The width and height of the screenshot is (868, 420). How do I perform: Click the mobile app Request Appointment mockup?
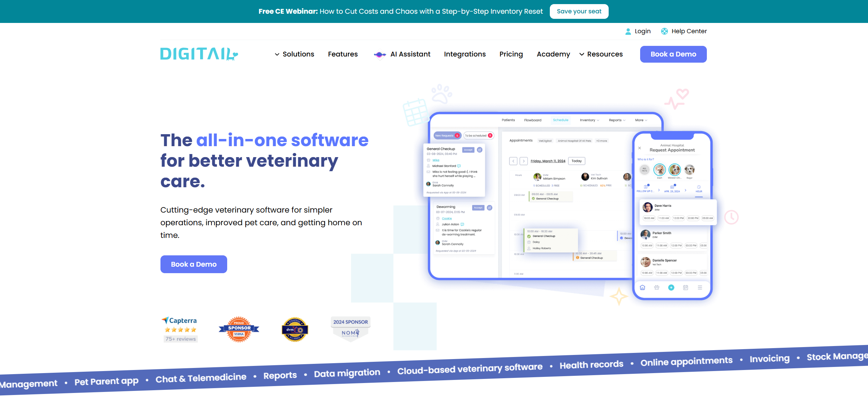pos(672,216)
